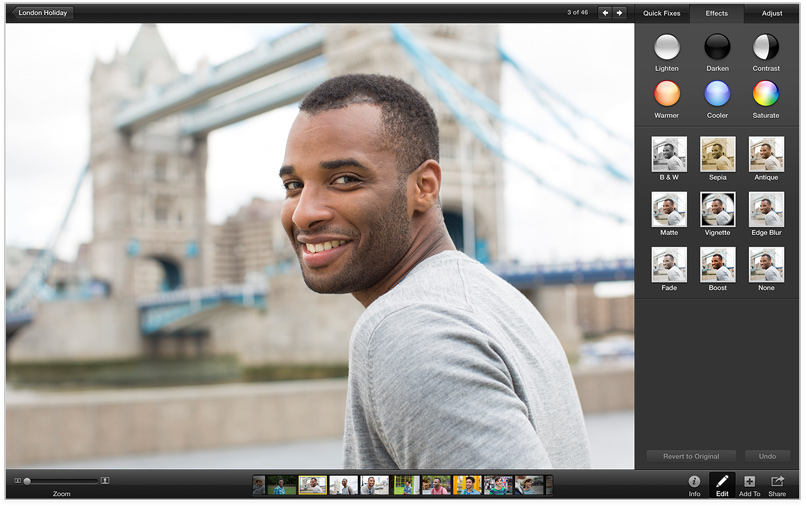Switch to the Adjust tab
Screen dimensions: 807x508
click(x=772, y=13)
